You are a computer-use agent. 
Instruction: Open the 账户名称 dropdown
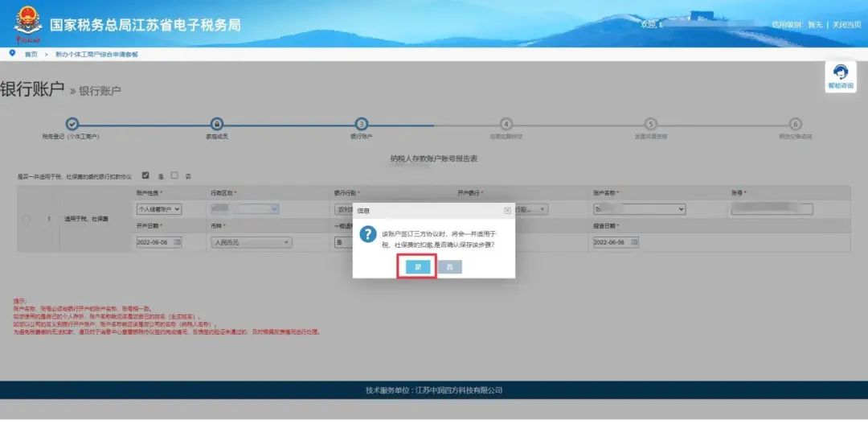coord(640,209)
